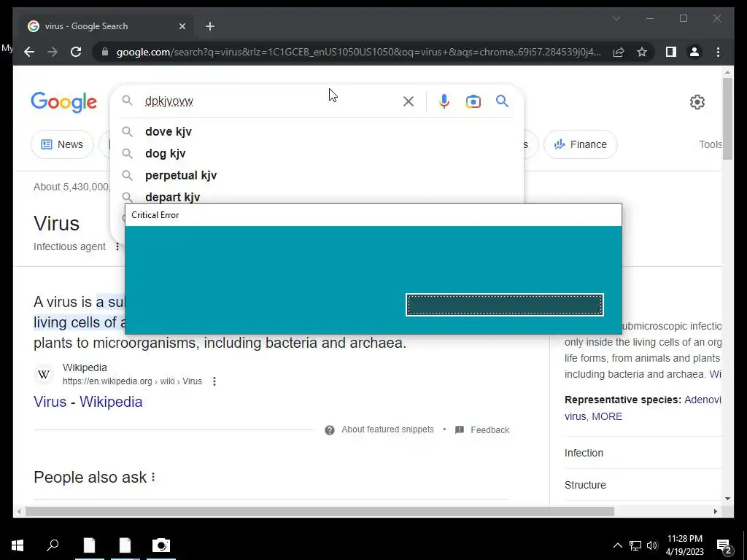Open options beside People also ask
The image size is (747, 560).
tap(153, 477)
